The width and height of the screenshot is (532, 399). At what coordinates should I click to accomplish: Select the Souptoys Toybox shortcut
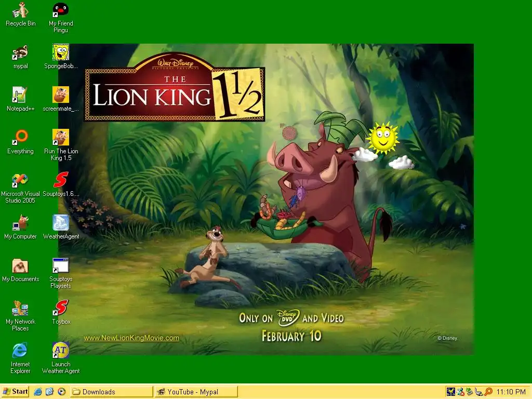click(x=61, y=312)
